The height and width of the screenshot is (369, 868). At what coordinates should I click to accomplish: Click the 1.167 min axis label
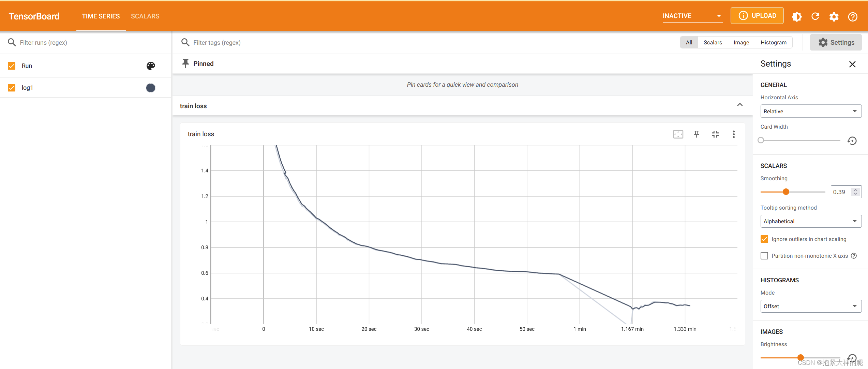632,329
